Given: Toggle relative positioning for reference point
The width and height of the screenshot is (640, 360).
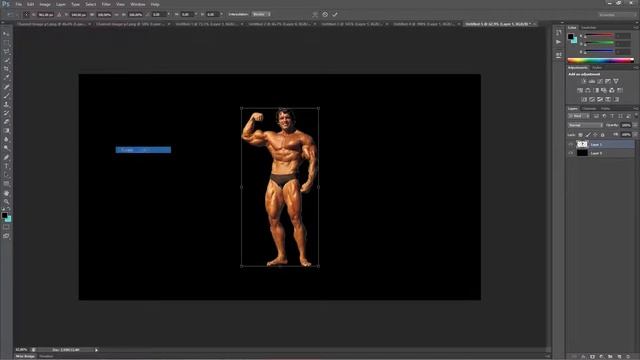Looking at the screenshot, I should tap(59, 14).
